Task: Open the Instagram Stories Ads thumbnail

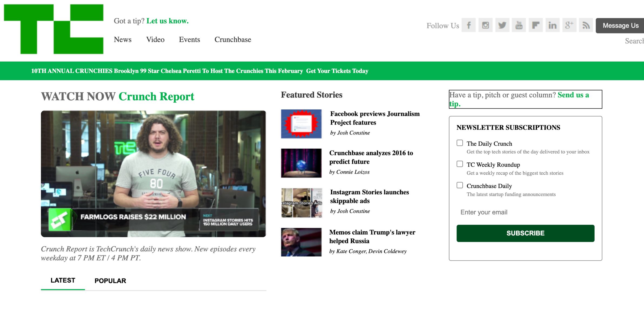Action: coord(301,203)
